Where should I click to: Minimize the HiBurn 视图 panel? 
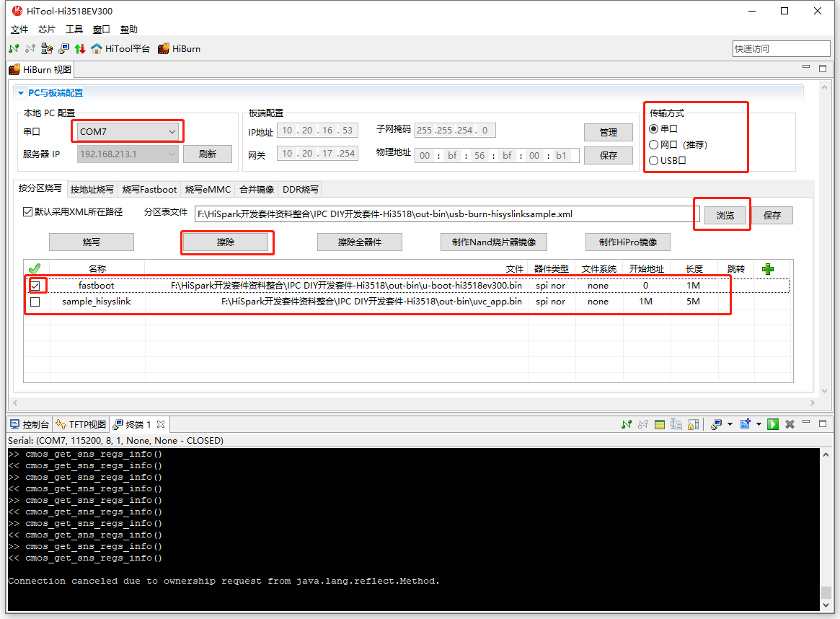805,67
